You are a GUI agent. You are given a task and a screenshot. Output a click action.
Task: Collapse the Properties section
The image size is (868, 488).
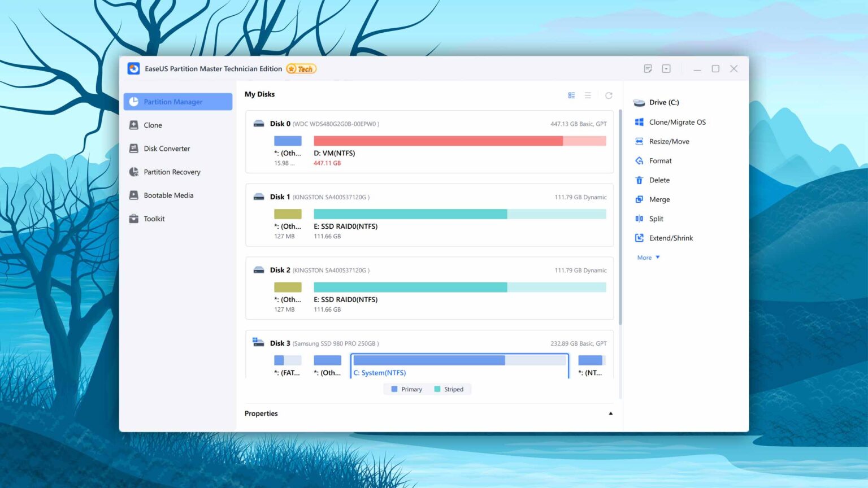point(610,413)
